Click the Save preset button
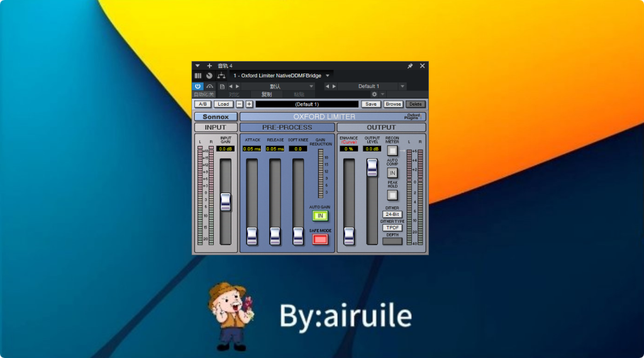Image resolution: width=644 pixels, height=358 pixels. tap(371, 104)
